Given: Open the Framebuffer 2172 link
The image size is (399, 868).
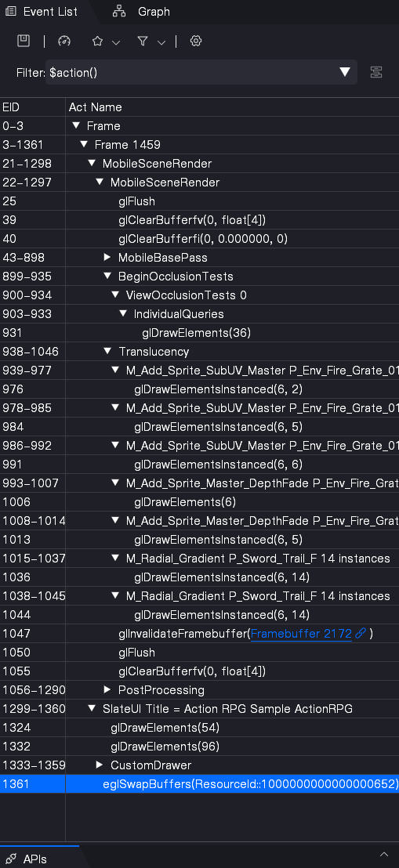Looking at the screenshot, I should 302,634.
